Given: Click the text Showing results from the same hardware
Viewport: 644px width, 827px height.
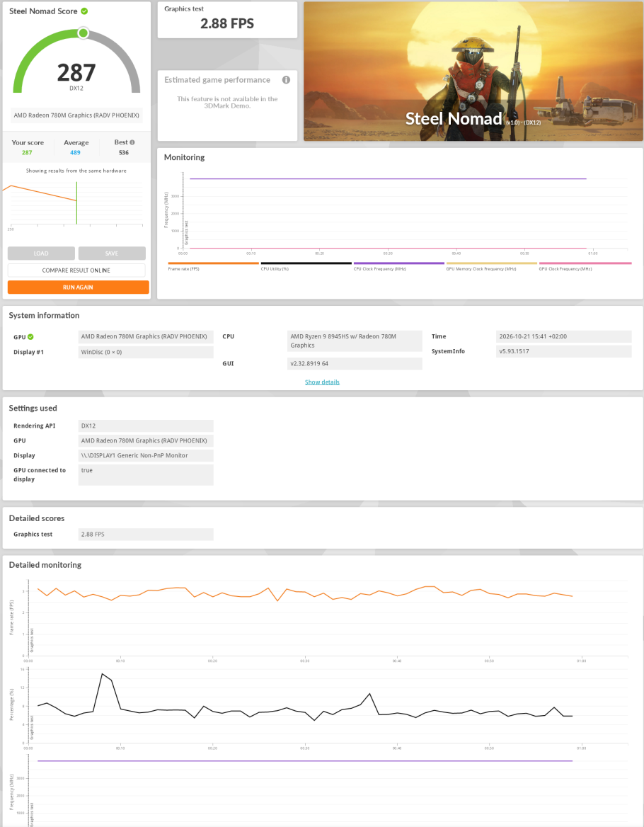Looking at the screenshot, I should click(76, 171).
